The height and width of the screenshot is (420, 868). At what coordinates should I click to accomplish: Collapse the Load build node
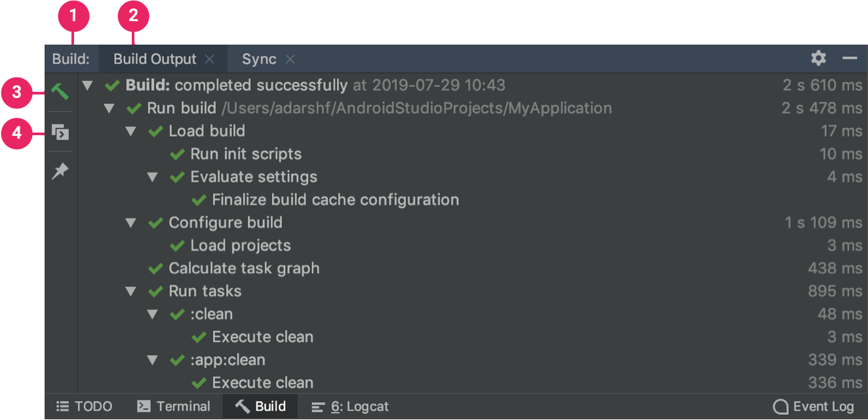coord(130,131)
